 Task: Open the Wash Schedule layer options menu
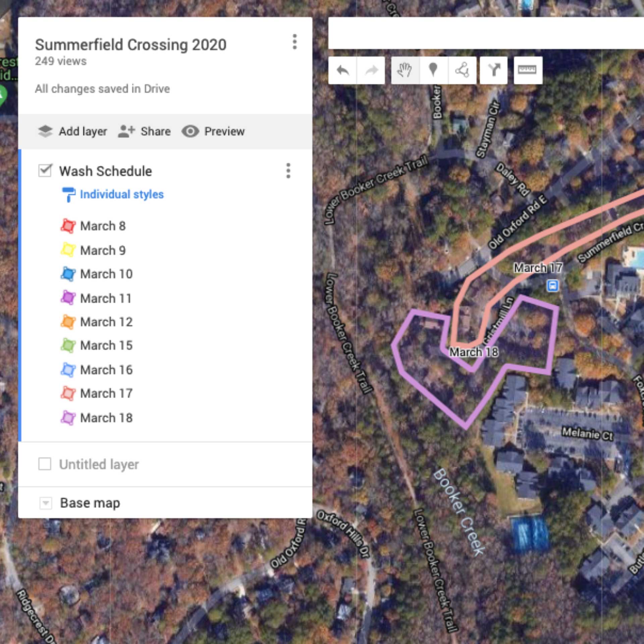coord(288,171)
